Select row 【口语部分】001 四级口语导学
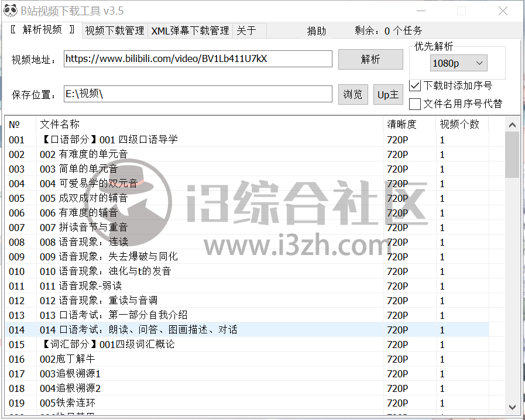Image resolution: width=525 pixels, height=420 pixels. point(247,140)
